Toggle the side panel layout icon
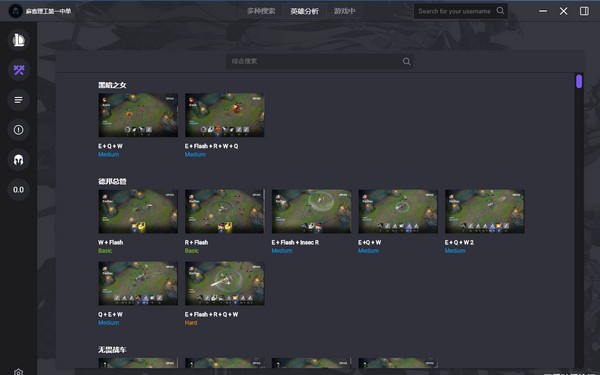This screenshot has height=375, width=600. click(584, 11)
